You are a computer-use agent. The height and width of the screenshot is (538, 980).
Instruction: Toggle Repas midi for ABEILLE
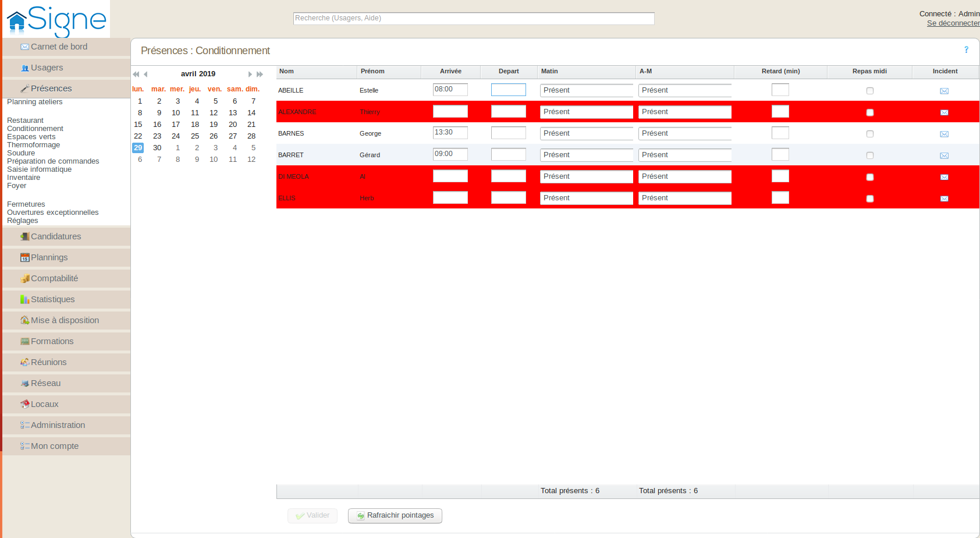pos(870,91)
